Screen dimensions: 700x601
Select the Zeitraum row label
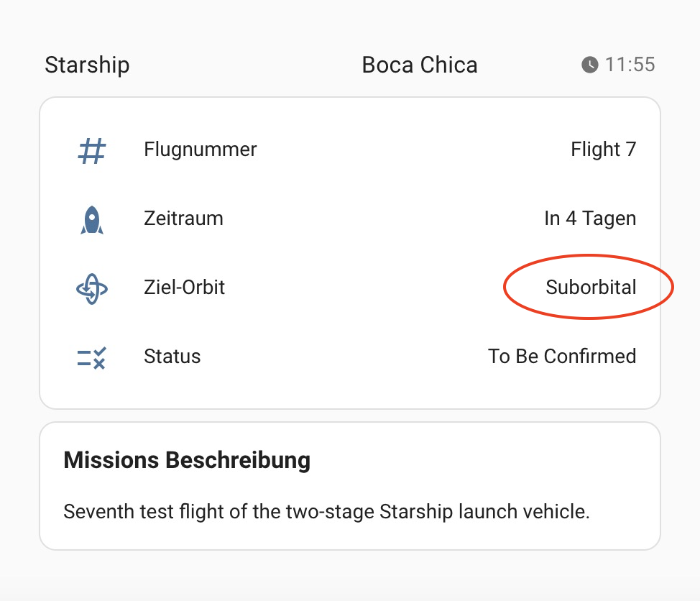pos(183,219)
